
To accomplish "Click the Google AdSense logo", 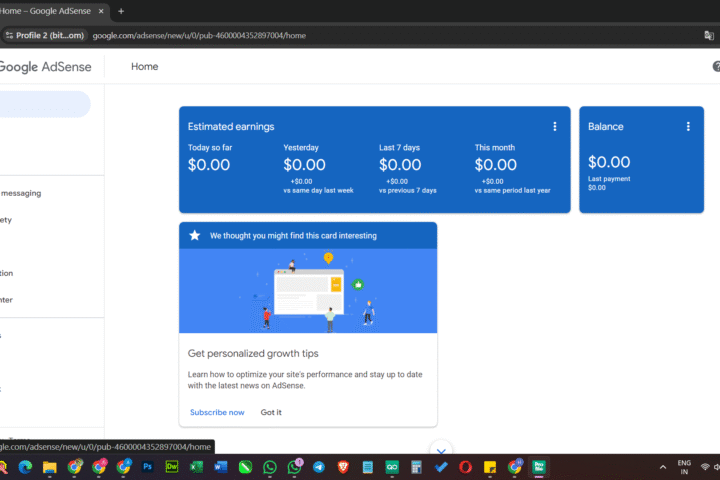I will pos(45,67).
